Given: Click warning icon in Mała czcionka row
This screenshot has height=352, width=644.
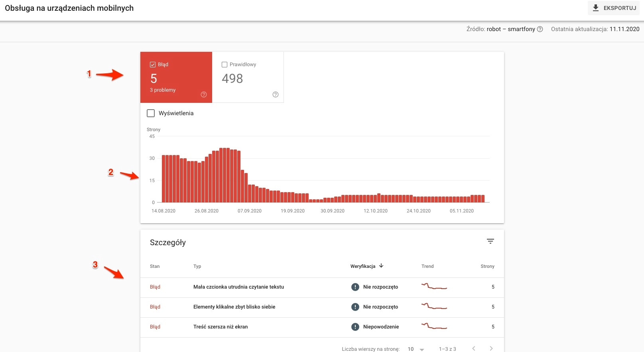Looking at the screenshot, I should coord(355,287).
